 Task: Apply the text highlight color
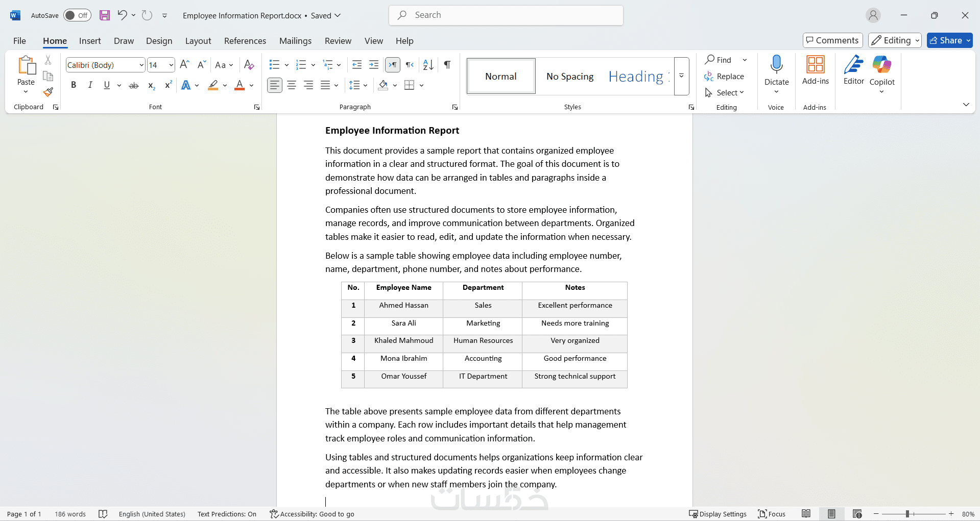coord(213,85)
